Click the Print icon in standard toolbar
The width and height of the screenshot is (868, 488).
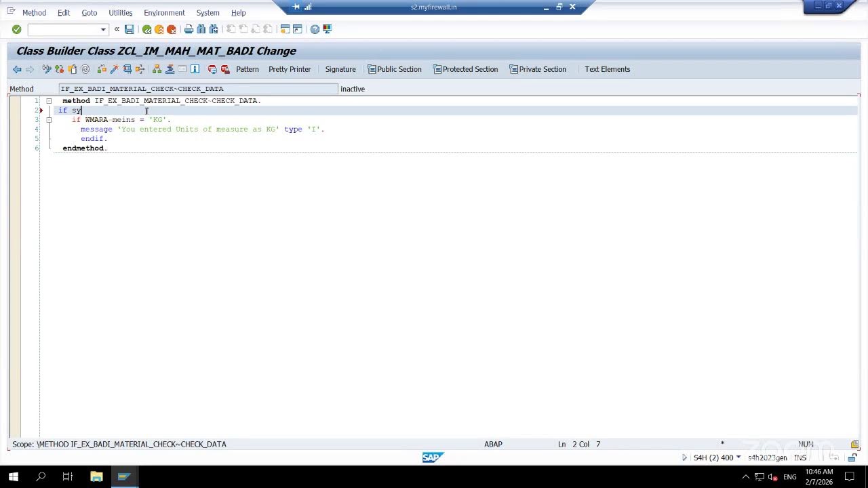[189, 29]
